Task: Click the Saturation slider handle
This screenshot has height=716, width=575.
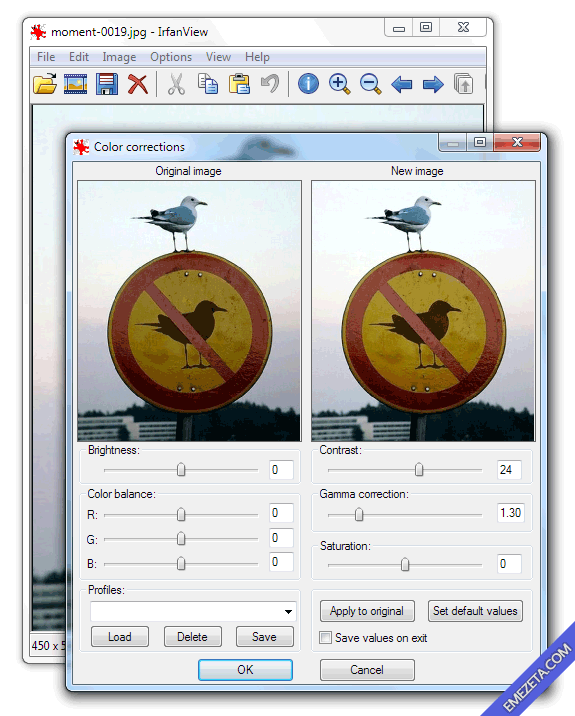Action: tap(405, 565)
